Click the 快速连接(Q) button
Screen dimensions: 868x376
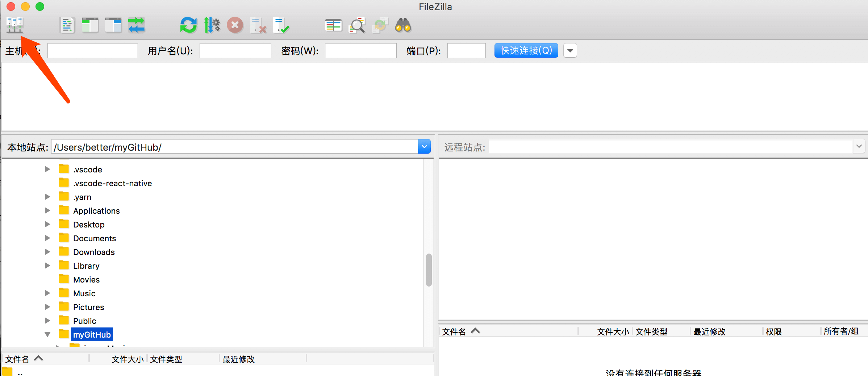coord(526,50)
